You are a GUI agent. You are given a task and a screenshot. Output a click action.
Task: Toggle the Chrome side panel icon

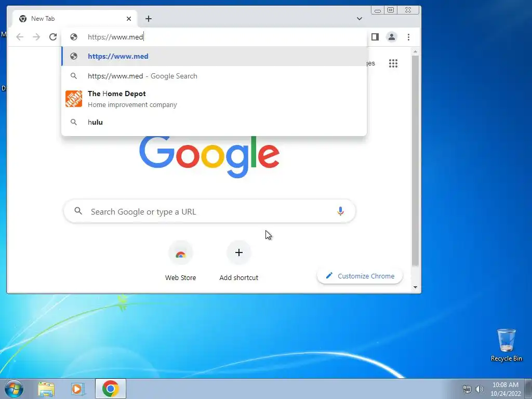[x=375, y=37]
